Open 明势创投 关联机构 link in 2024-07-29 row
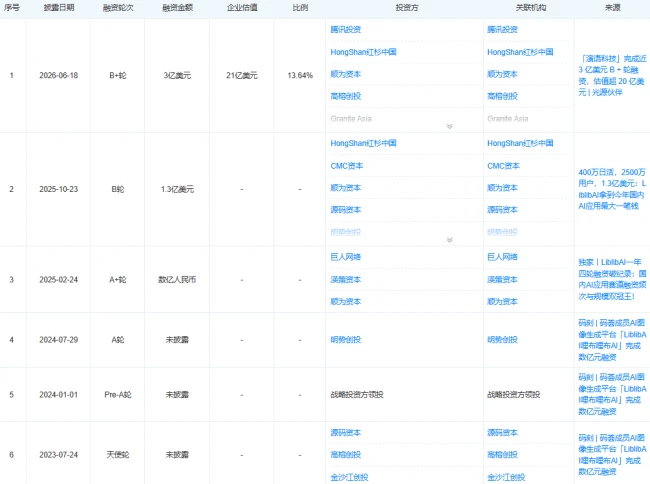This screenshot has width=650, height=484. pyautogui.click(x=502, y=340)
